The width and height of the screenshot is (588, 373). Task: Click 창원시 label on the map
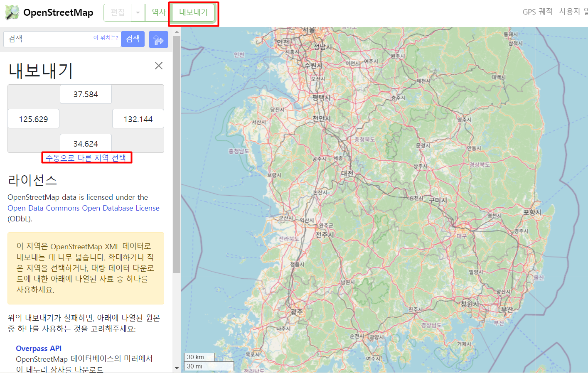click(470, 304)
